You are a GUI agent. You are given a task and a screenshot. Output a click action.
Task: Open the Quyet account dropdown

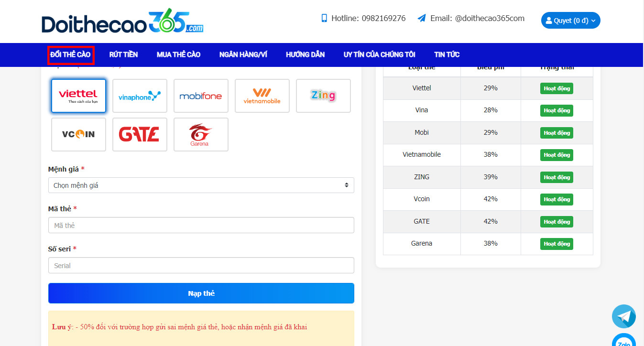click(x=570, y=21)
